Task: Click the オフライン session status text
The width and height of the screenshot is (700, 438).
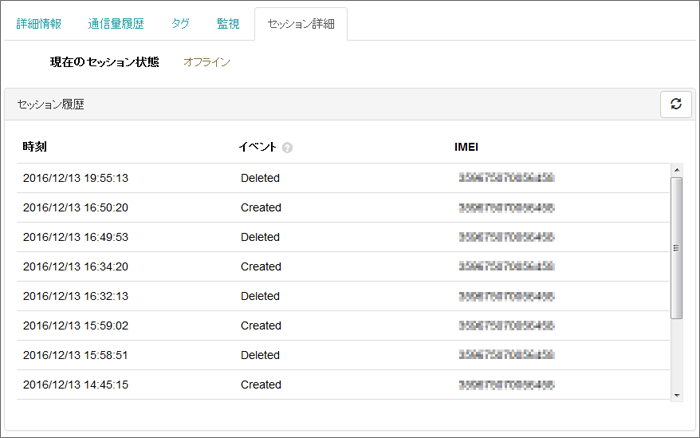Action: 207,62
